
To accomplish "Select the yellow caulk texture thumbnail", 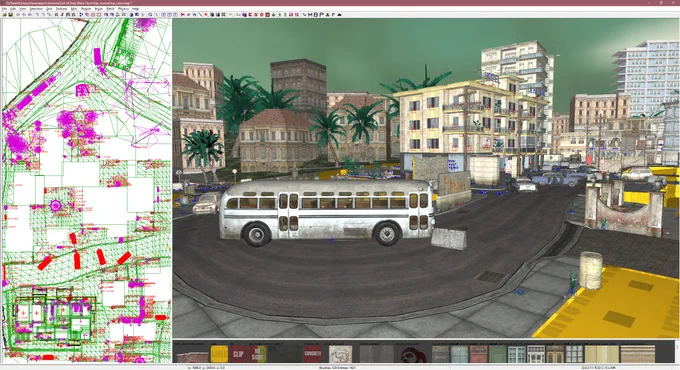I will [219, 354].
